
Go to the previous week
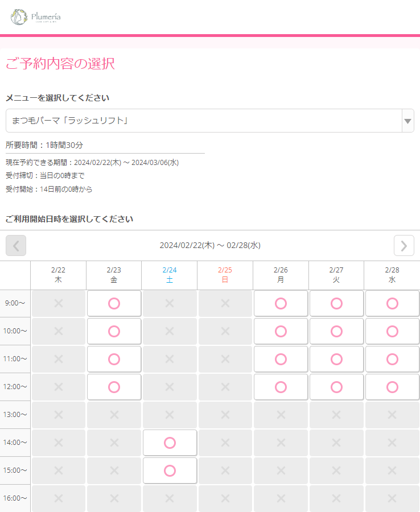pos(16,246)
